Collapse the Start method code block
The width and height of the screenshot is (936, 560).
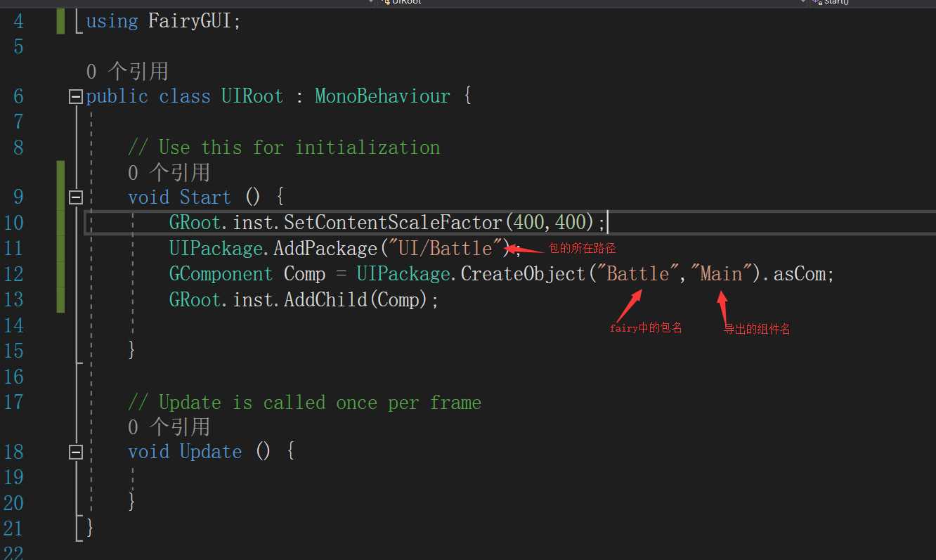pos(75,197)
